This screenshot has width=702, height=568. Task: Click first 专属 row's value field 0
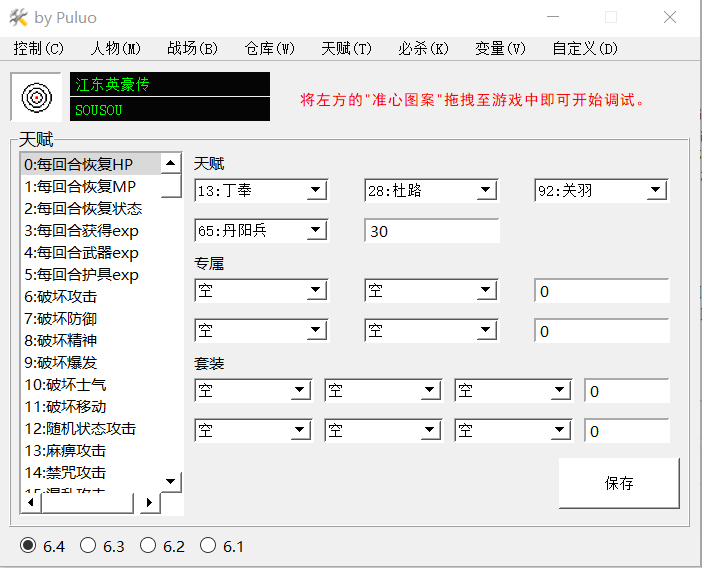602,291
